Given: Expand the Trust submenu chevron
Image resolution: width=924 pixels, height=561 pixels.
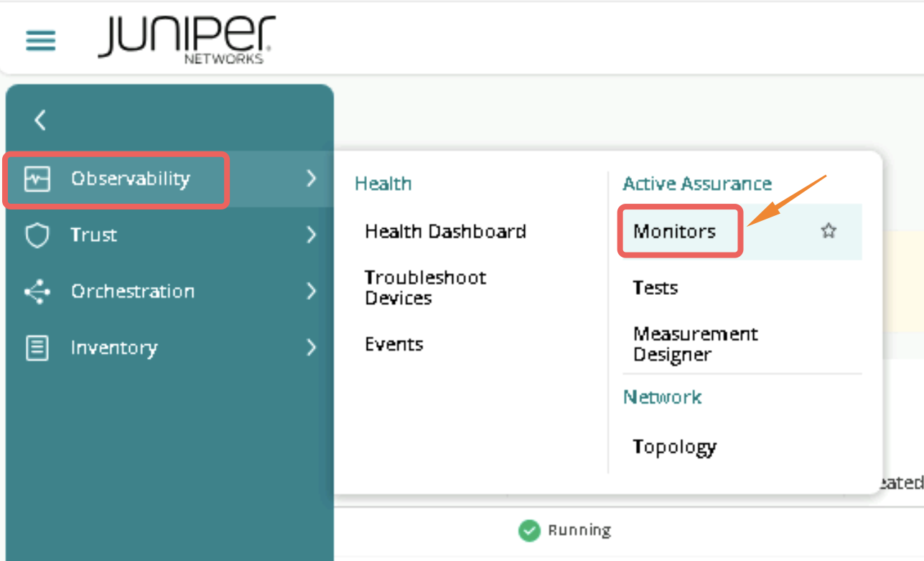Looking at the screenshot, I should point(311,235).
